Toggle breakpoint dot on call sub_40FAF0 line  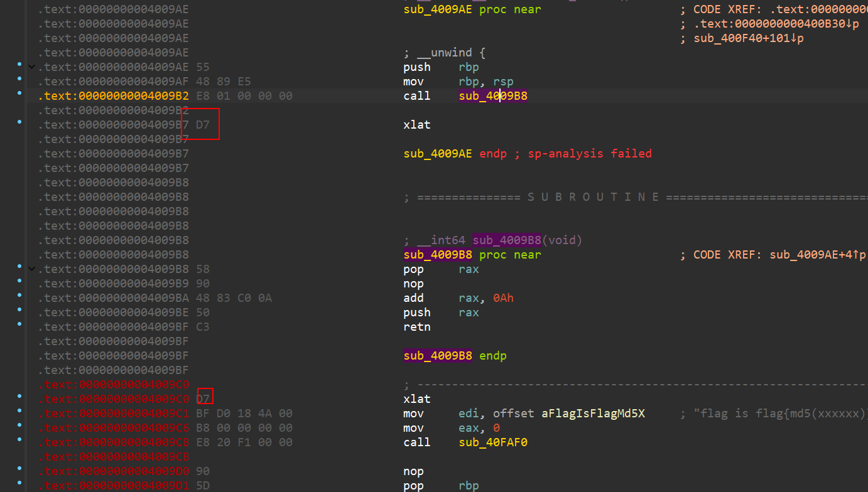[x=19, y=439]
